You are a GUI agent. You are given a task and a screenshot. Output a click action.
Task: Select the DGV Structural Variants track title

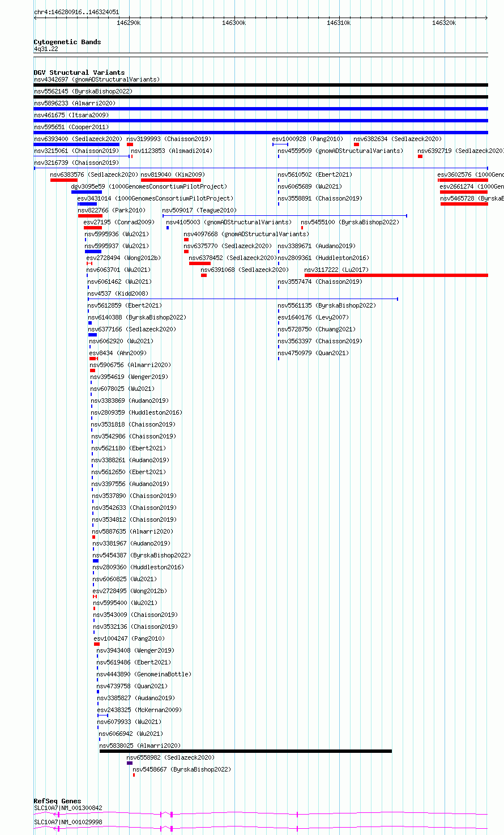[x=79, y=73]
